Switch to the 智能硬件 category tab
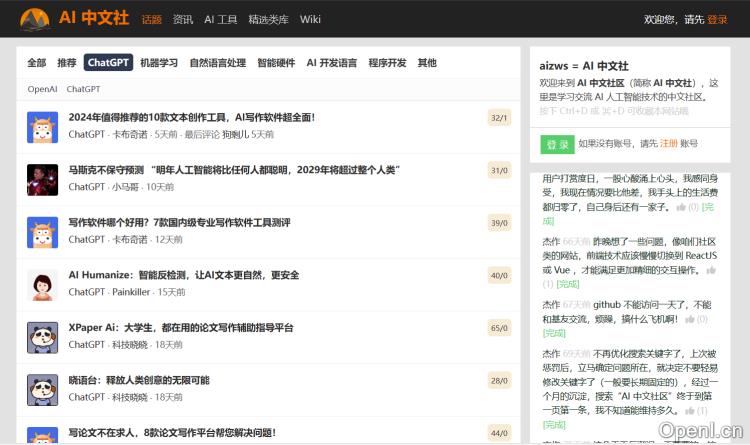Viewport: 750px width, 445px height. point(276,63)
